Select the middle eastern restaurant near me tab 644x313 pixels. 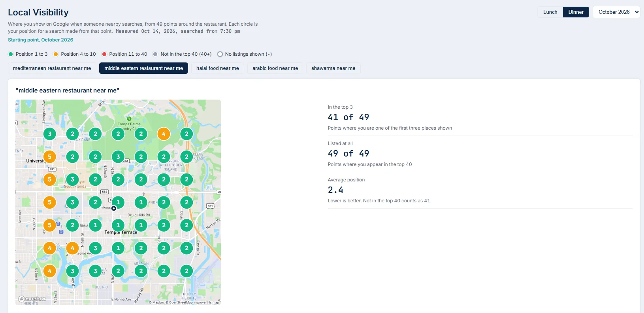point(143,68)
